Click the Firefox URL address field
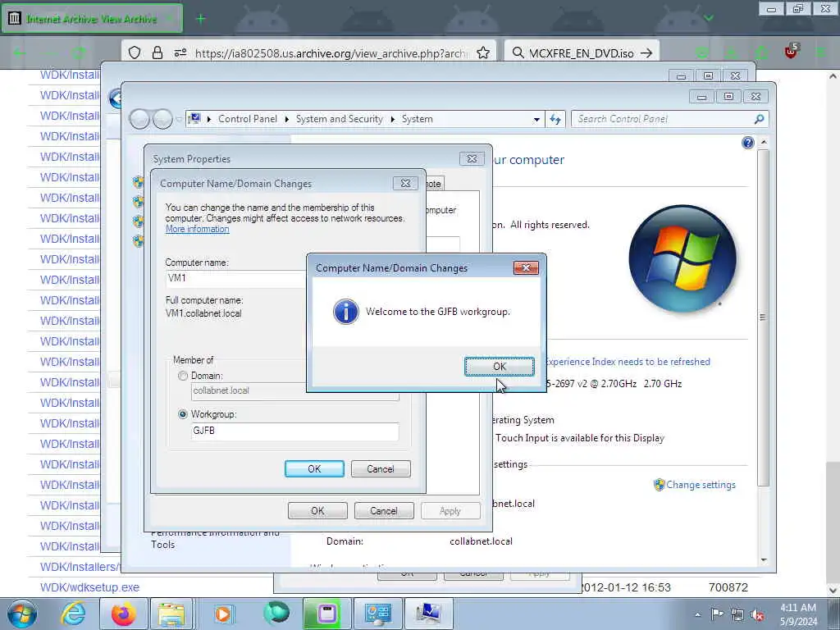This screenshot has width=840, height=630. pos(331,53)
